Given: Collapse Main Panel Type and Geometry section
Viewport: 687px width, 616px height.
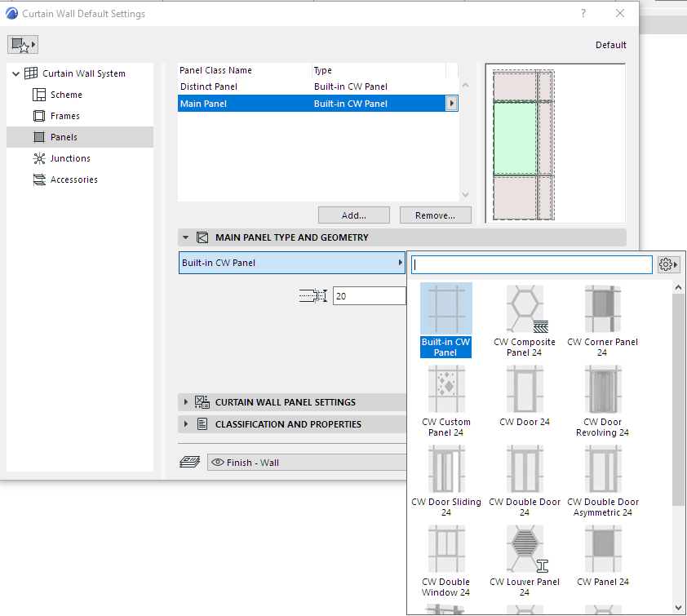Looking at the screenshot, I should [x=186, y=237].
